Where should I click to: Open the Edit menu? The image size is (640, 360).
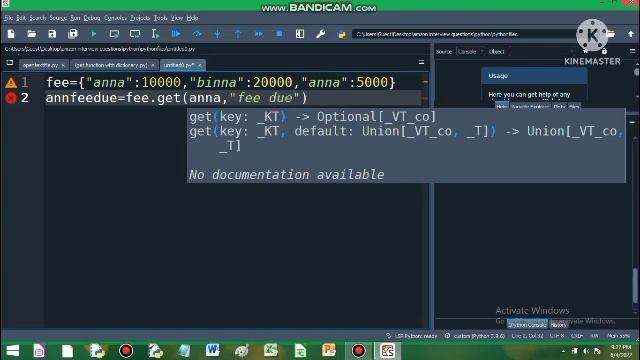tap(21, 18)
